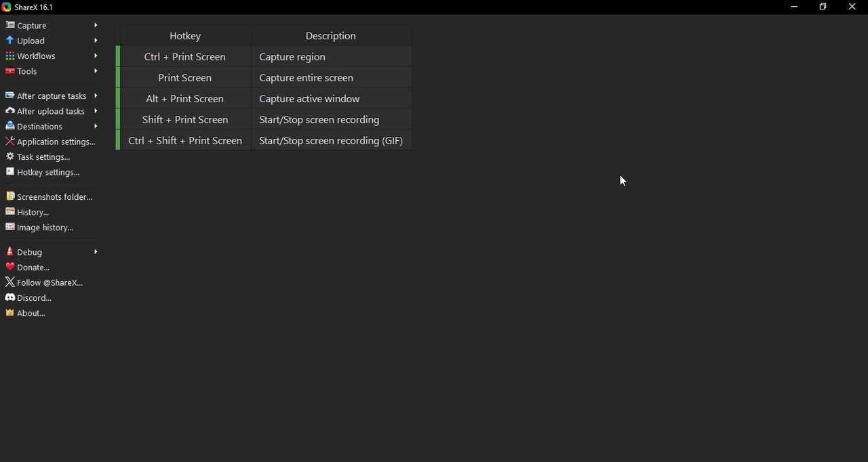Expand the Tools submenu arrow
The height and width of the screenshot is (462, 868).
[96, 71]
